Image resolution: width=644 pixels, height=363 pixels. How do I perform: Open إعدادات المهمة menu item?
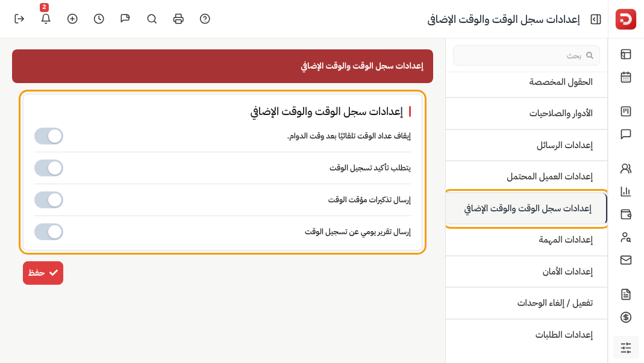(x=526, y=240)
